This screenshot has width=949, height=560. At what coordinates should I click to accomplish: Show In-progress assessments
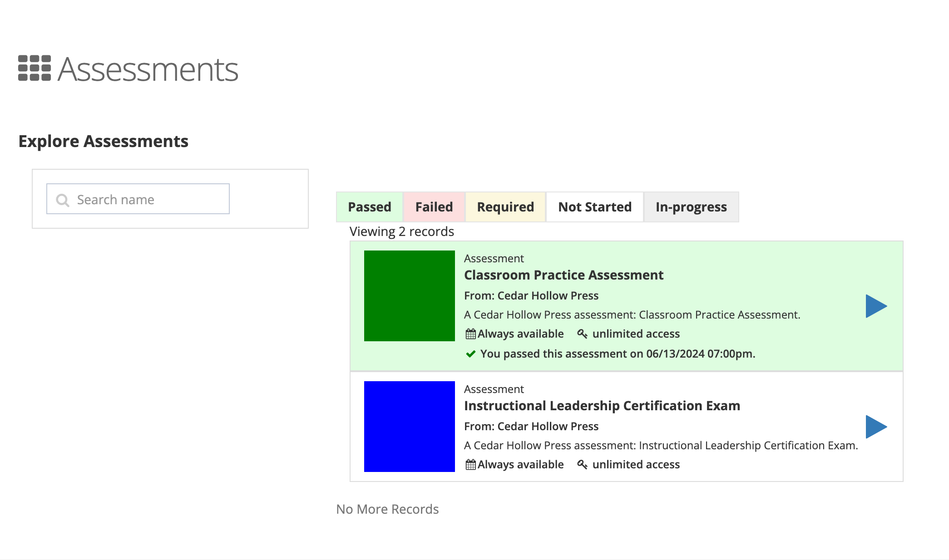tap(691, 207)
